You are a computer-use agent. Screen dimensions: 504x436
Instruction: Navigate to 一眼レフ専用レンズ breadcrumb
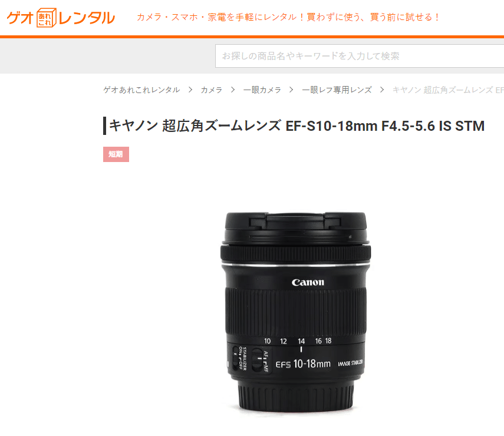[x=337, y=90]
